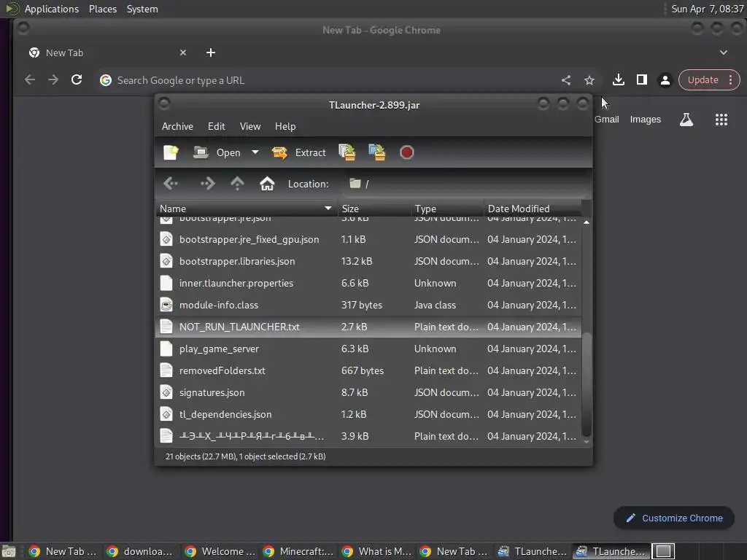Click the Chrome address bar
This screenshot has height=560, width=747.
[329, 80]
